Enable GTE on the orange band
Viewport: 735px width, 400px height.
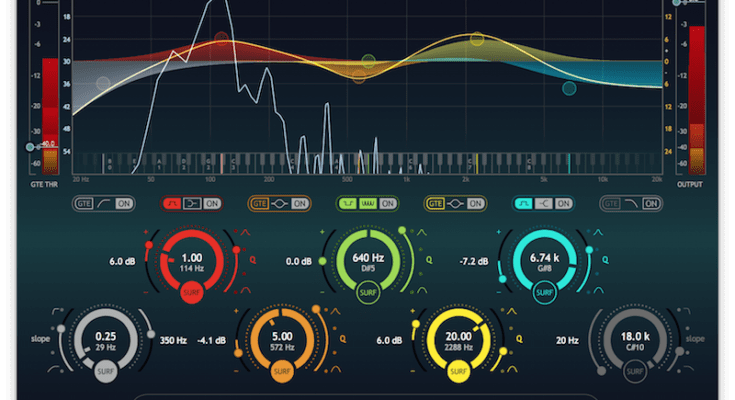pyautogui.click(x=258, y=203)
